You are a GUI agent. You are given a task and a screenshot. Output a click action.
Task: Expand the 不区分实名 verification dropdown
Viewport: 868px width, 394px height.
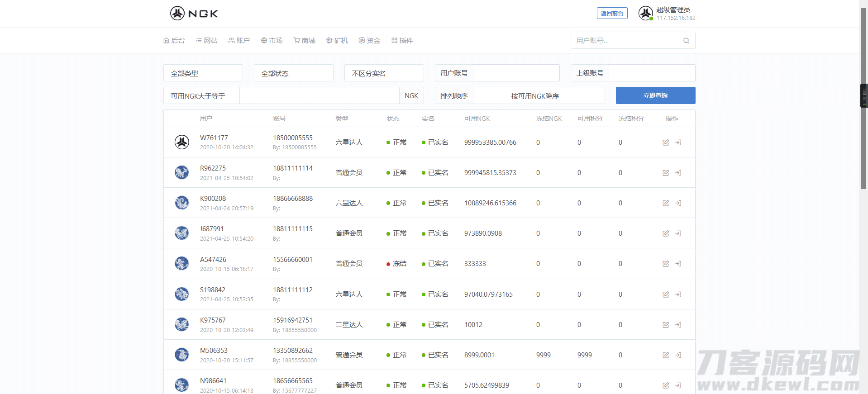tap(384, 73)
